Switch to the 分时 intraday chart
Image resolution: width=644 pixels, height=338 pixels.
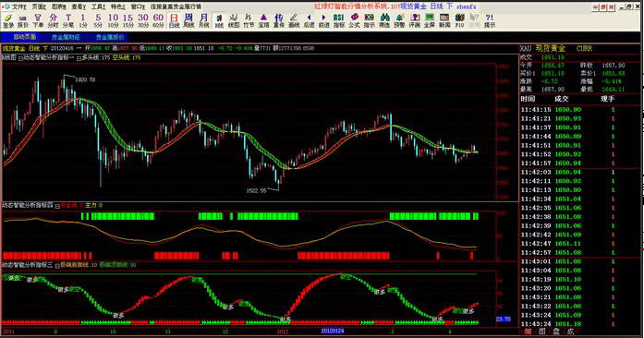53,20
